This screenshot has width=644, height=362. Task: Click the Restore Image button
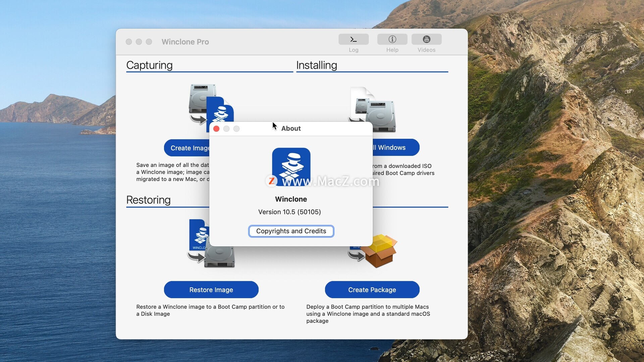(x=211, y=290)
